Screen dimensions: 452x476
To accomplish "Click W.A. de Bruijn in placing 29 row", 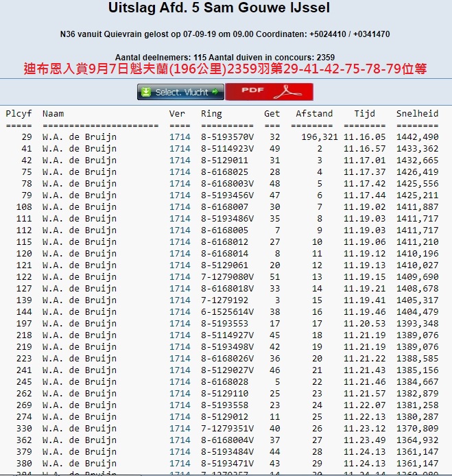I will [x=80, y=137].
